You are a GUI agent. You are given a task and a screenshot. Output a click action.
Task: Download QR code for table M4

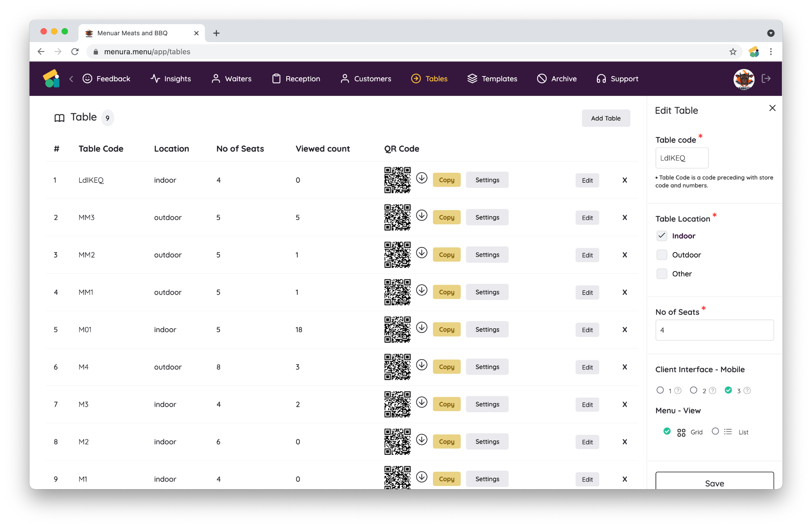421,365
